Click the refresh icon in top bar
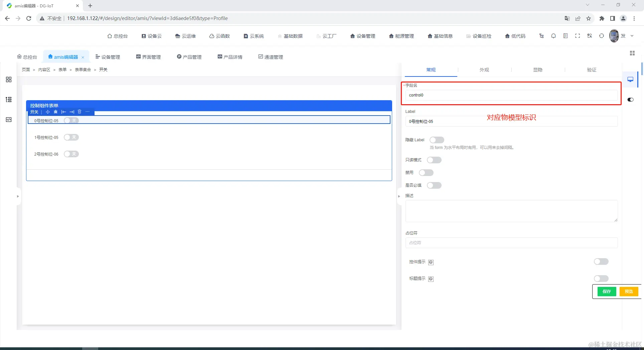 click(x=602, y=36)
